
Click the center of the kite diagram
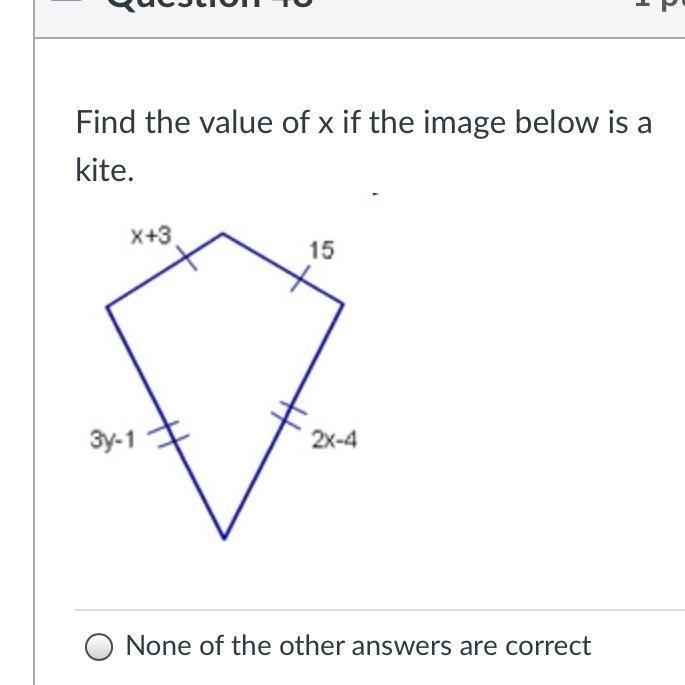[225, 370]
